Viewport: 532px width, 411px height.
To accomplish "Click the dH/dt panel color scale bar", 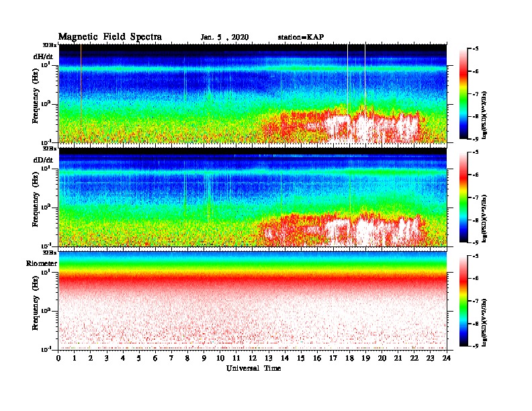I will tap(463, 94).
